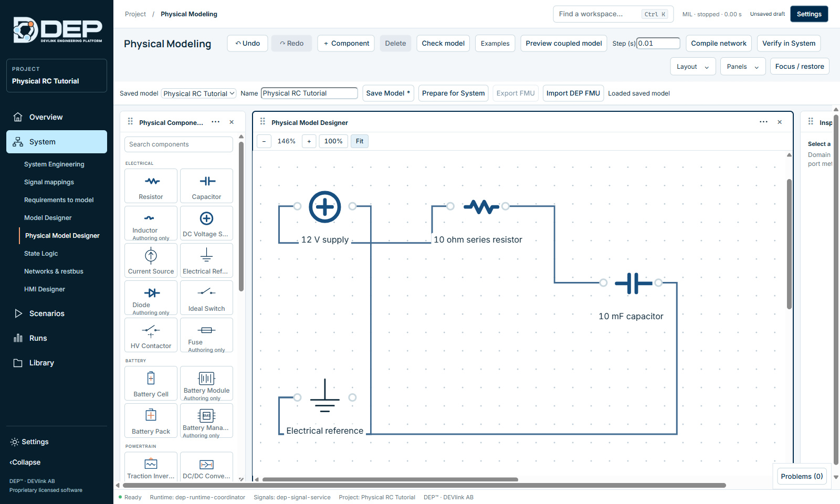The height and width of the screenshot is (504, 840).
Task: Collapse the left sidebar
Action: coord(25,463)
